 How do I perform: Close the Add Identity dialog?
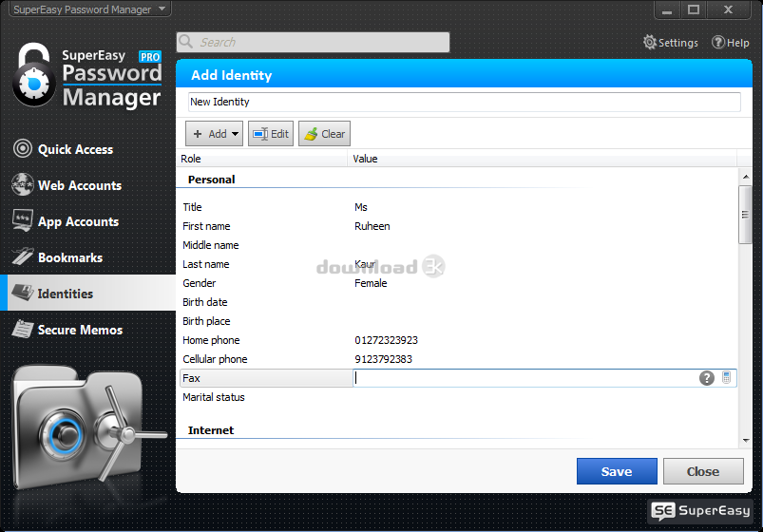pyautogui.click(x=703, y=471)
